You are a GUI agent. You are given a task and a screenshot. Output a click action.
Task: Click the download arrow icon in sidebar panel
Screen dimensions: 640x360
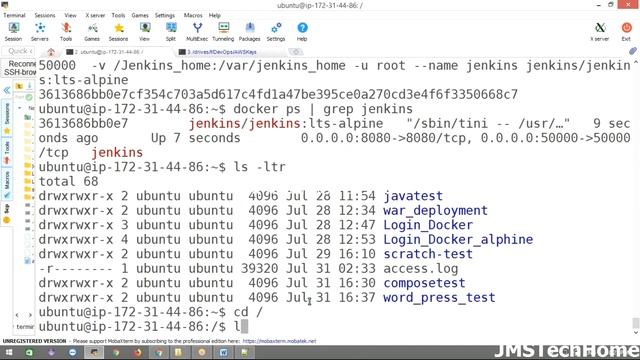pos(29,86)
